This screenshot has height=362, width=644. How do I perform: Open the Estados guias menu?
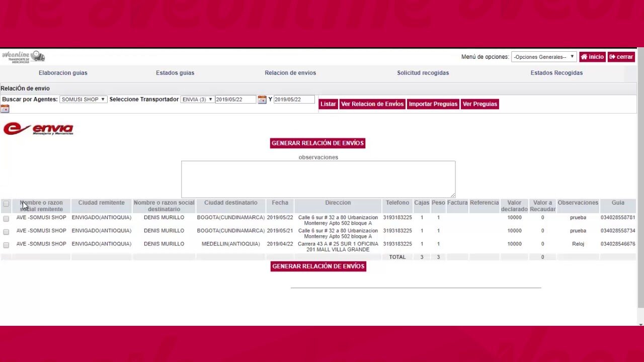(175, 73)
